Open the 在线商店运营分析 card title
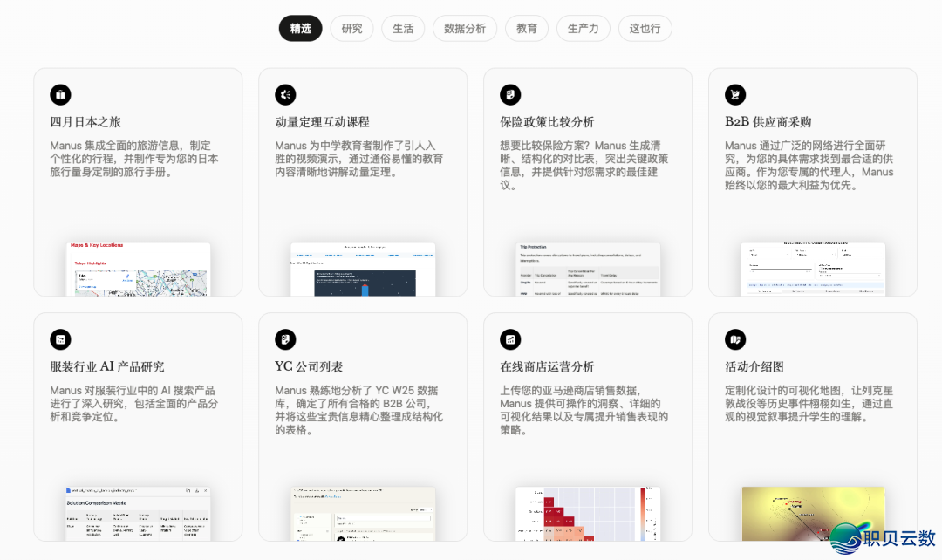942x560 pixels. 547,366
